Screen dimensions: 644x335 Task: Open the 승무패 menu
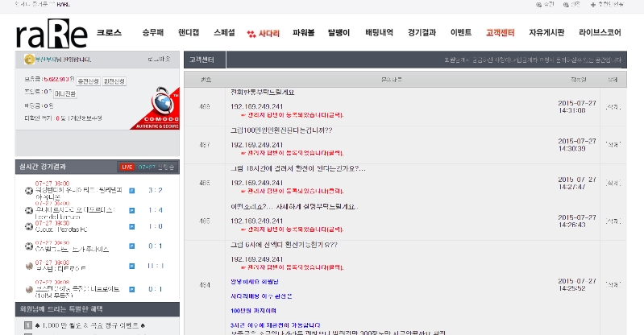coord(153,33)
